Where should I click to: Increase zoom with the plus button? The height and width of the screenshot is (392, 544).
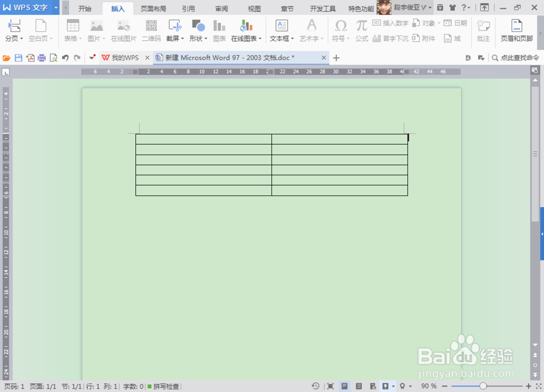coord(528,386)
